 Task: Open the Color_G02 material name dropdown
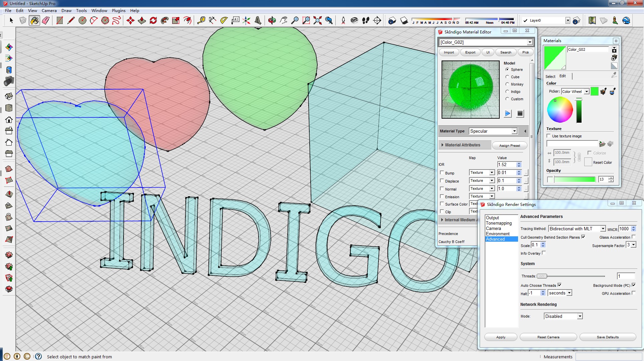[x=486, y=42]
